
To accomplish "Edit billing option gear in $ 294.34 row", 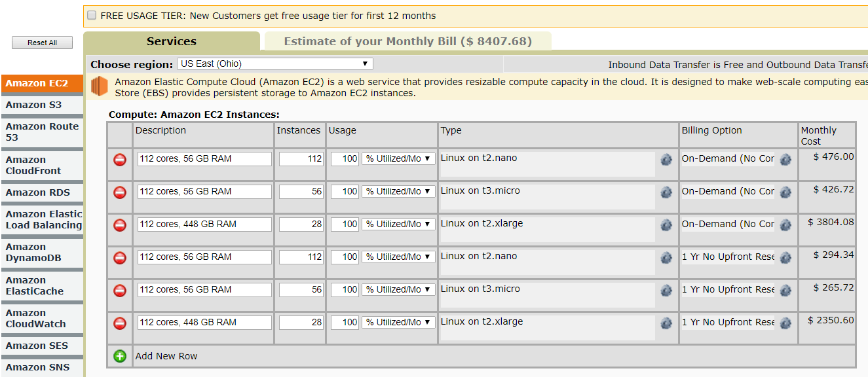I will coord(785,258).
